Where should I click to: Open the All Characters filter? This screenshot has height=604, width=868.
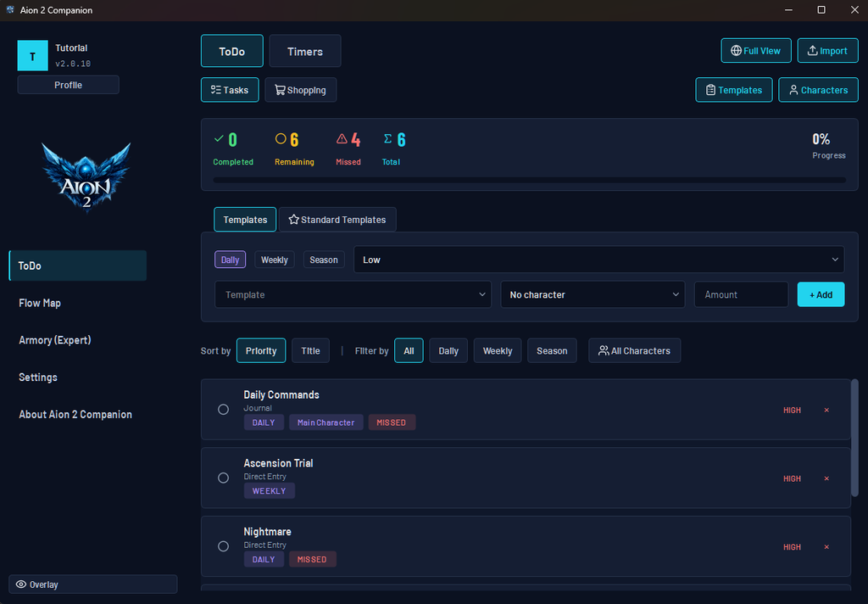click(634, 350)
